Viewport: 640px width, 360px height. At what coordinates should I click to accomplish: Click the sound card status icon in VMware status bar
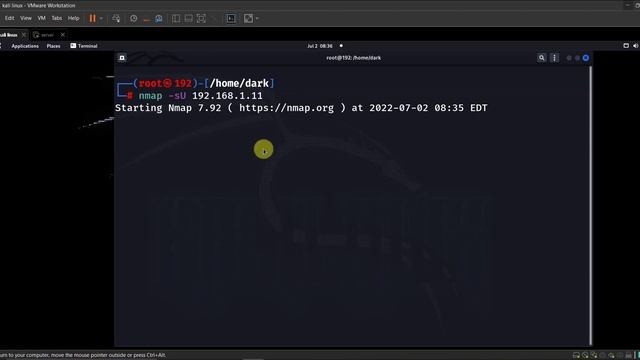pyautogui.click(x=611, y=356)
